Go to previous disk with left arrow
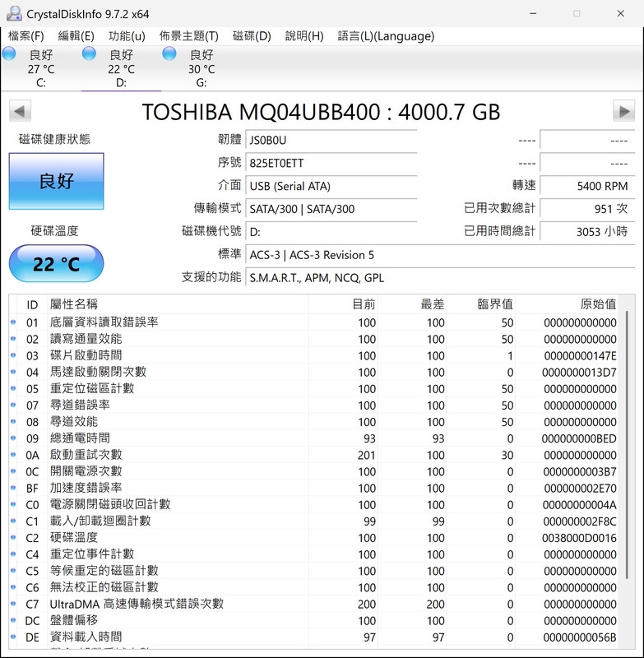This screenshot has width=644, height=658. click(x=20, y=111)
